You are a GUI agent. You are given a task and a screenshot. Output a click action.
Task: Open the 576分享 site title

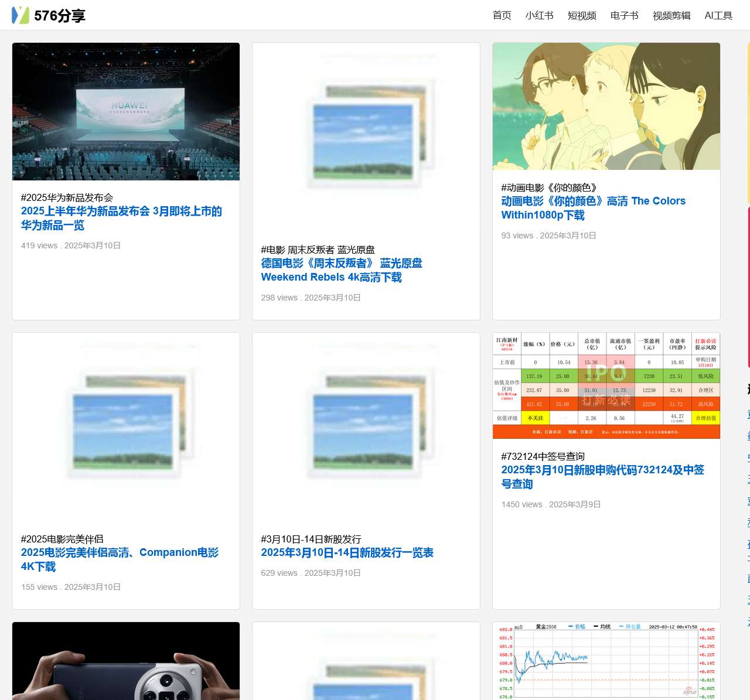coord(60,16)
